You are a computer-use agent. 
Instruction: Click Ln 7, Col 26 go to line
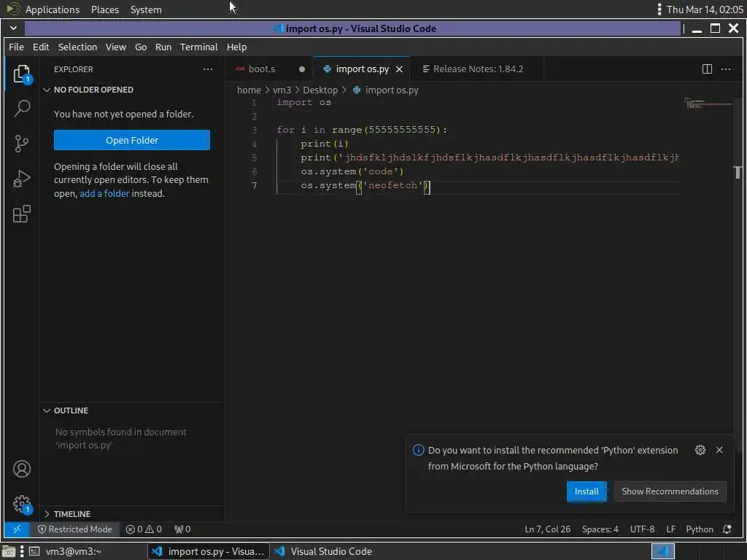coord(547,529)
